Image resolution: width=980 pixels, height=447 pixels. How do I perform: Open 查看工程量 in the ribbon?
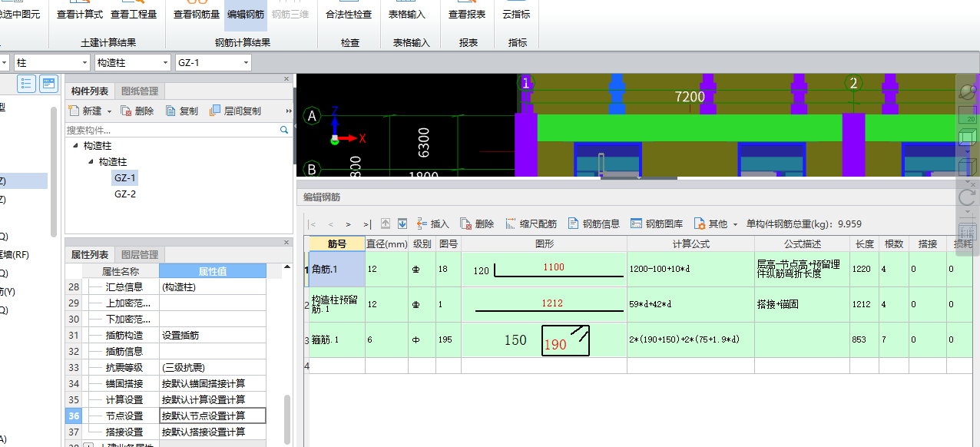134,15
